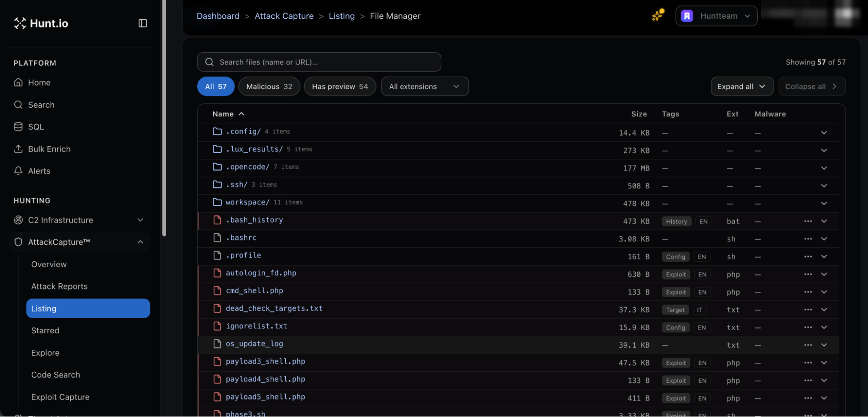Open three-dot menu for payload5_shell.php
This screenshot has height=417, width=868.
[x=808, y=398]
